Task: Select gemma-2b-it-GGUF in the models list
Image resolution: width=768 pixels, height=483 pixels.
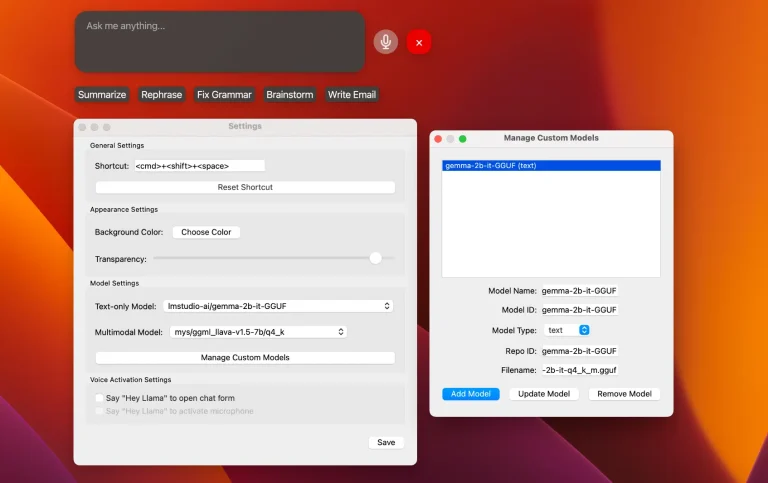Action: click(550, 166)
